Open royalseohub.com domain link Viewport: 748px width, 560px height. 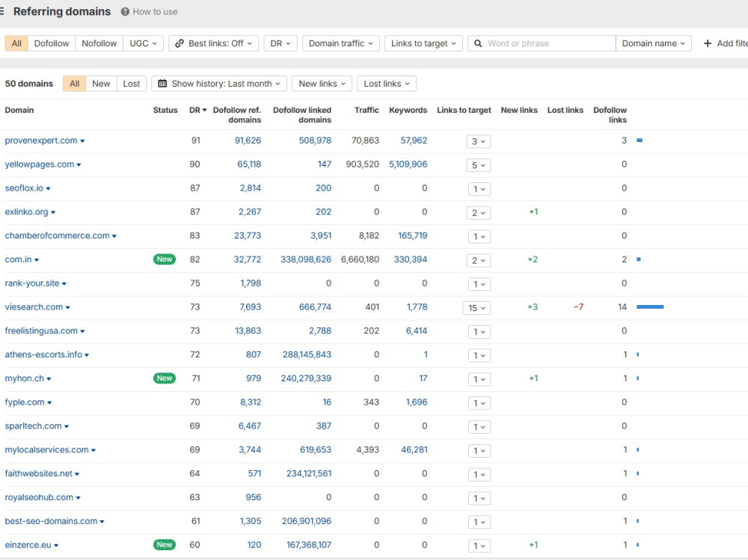39,497
